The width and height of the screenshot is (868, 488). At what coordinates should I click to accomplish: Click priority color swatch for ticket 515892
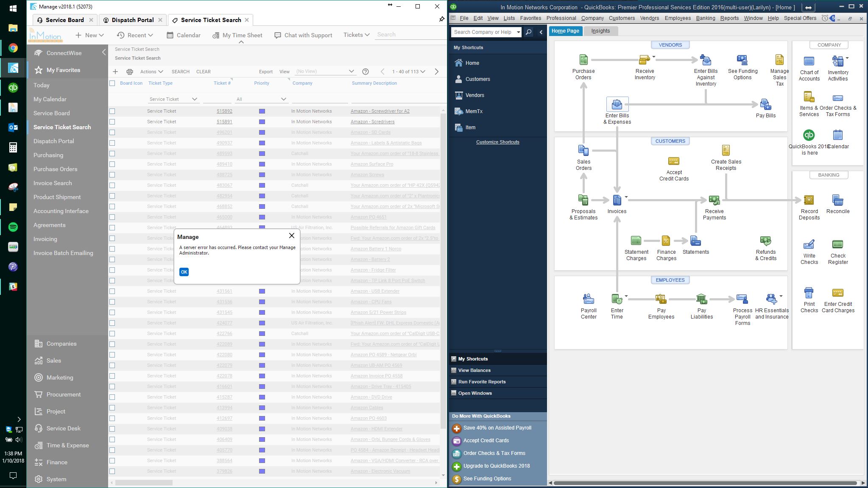tap(262, 111)
